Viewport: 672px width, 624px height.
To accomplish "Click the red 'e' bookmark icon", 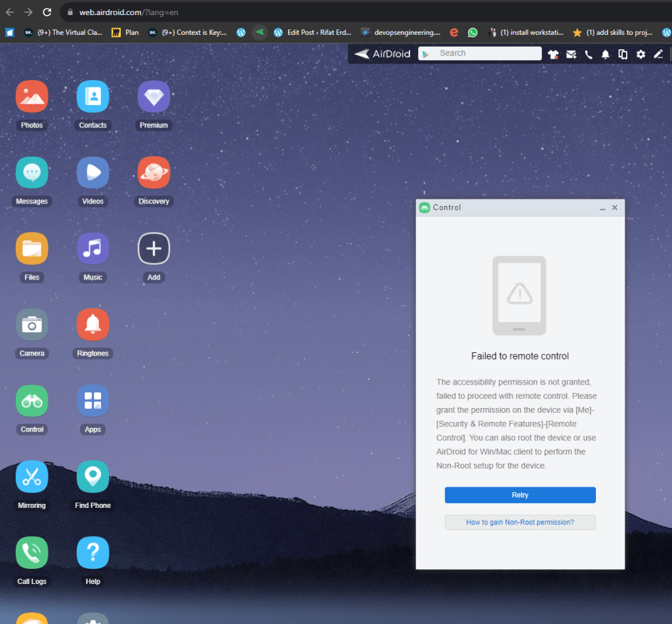I will click(454, 33).
